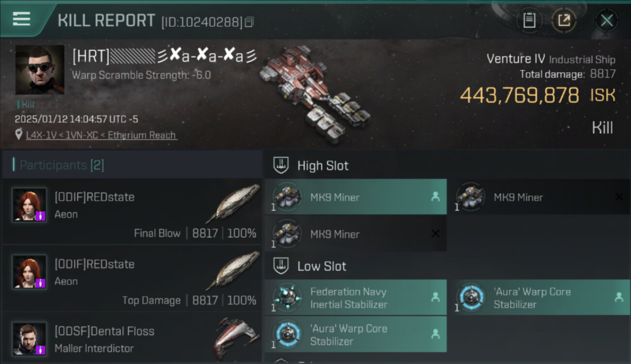Select Federation Navy Inertial Stabilizer item
The height and width of the screenshot is (364, 631).
coord(356,298)
